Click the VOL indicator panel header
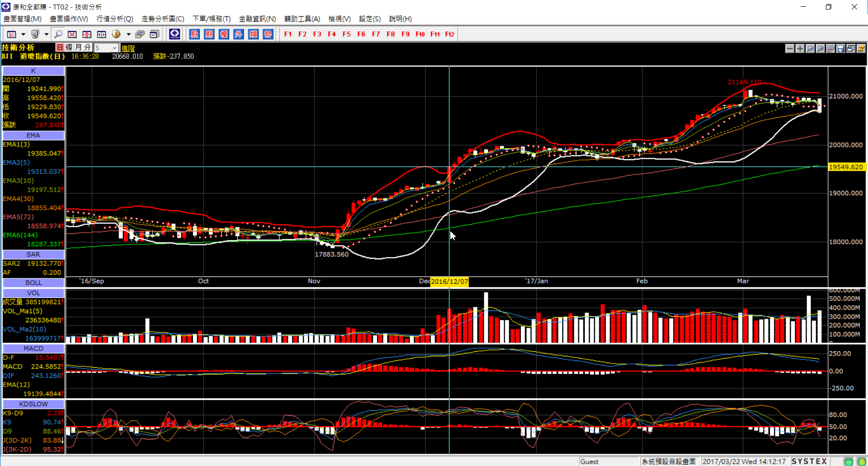The width and height of the screenshot is (868, 466). (x=33, y=293)
